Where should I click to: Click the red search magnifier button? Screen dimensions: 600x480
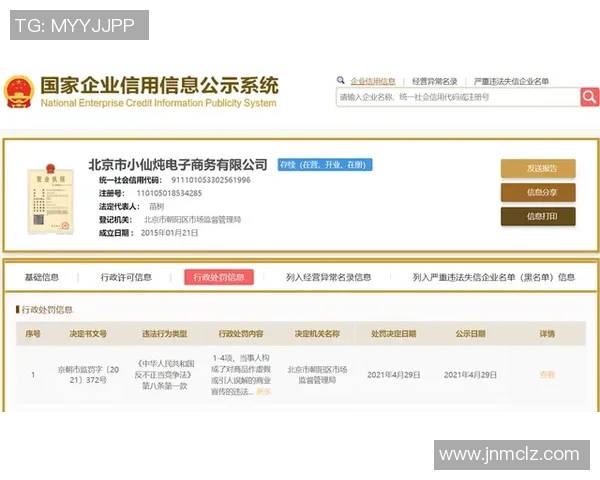pyautogui.click(x=590, y=97)
